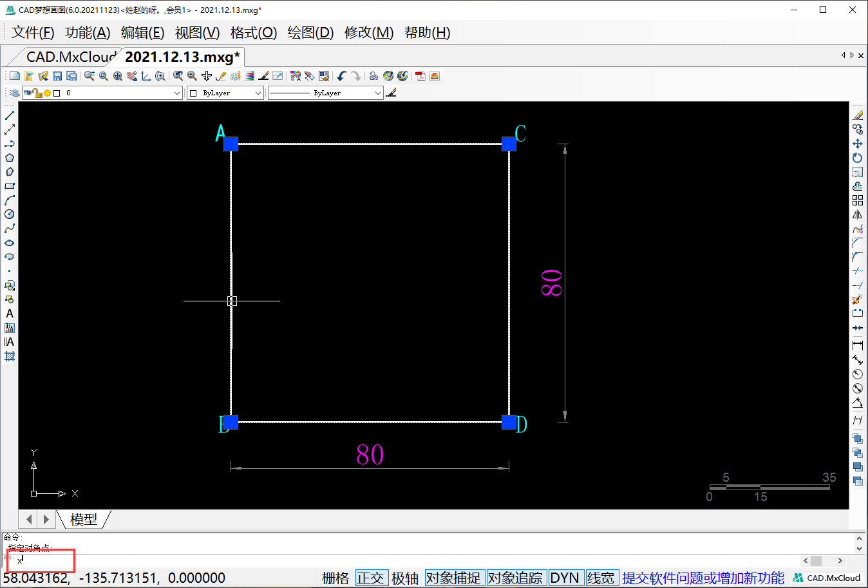This screenshot has width=868, height=588.
Task: Click the previous layout arrow button
Action: coord(29,518)
